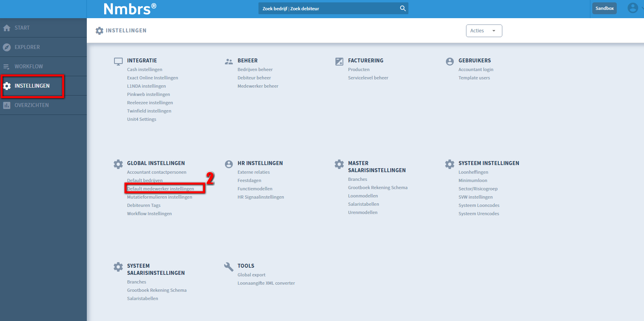Open the user profile avatar icon
This screenshot has width=644, height=321.
[633, 8]
